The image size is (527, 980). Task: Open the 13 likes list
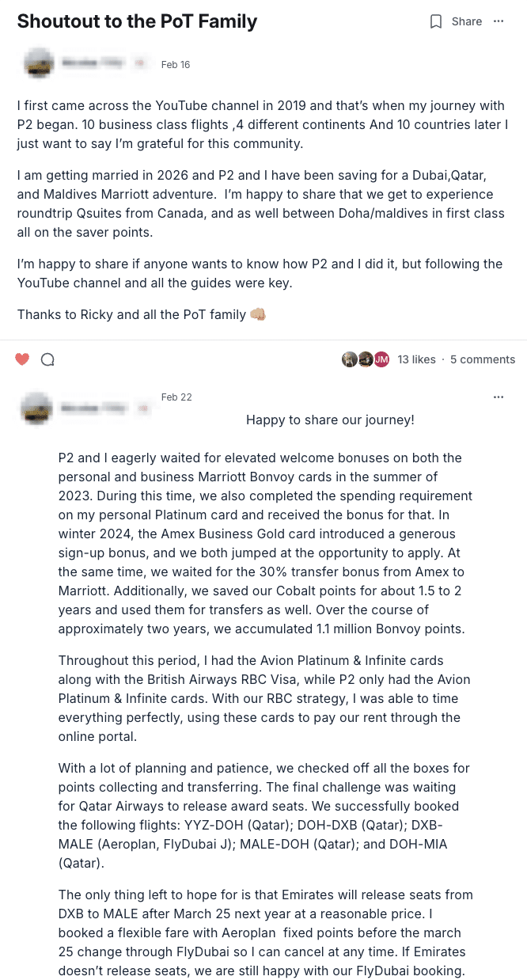pos(416,359)
